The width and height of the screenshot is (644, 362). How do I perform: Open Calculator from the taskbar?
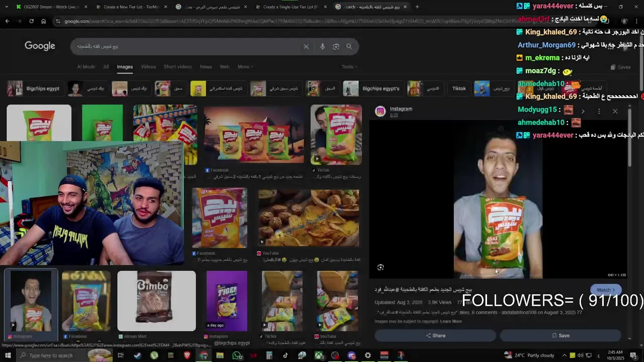[269, 355]
